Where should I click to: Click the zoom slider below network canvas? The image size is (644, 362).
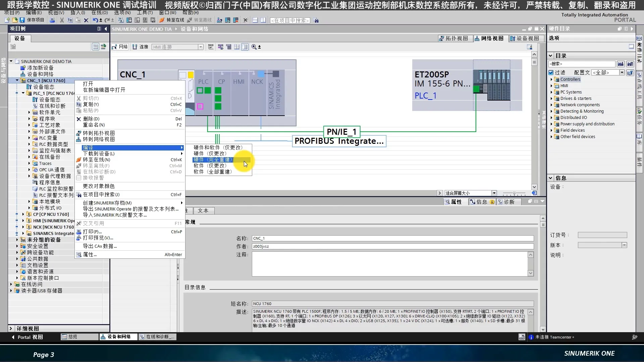[514, 193]
